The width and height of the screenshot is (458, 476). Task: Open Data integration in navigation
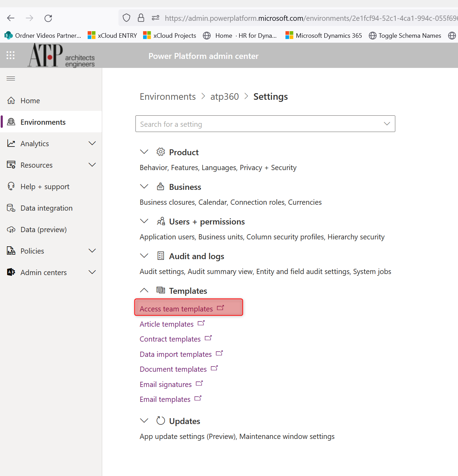pyautogui.click(x=51, y=208)
